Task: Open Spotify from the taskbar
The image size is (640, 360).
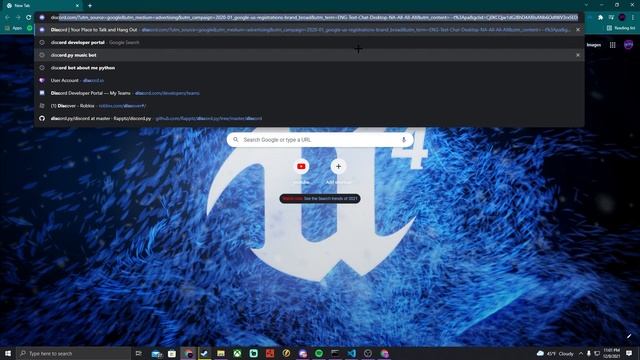Action: coord(319,353)
